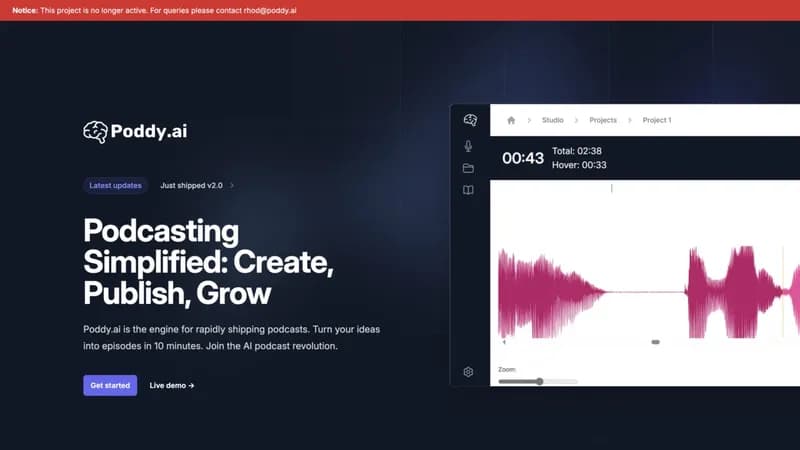Screen dimensions: 800x450
Task: Click the rhod@poddy.ai contact email in notice
Action: 270,10
